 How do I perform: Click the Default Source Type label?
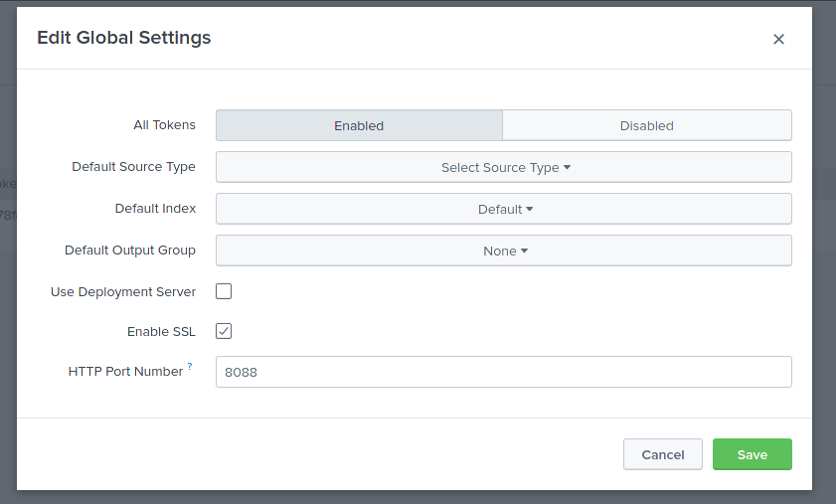click(x=133, y=167)
